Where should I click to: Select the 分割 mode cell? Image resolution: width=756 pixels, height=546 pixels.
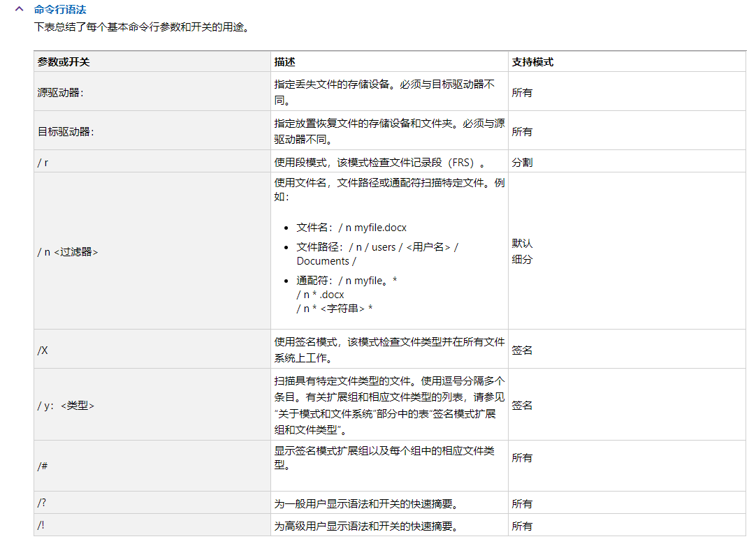click(521, 162)
